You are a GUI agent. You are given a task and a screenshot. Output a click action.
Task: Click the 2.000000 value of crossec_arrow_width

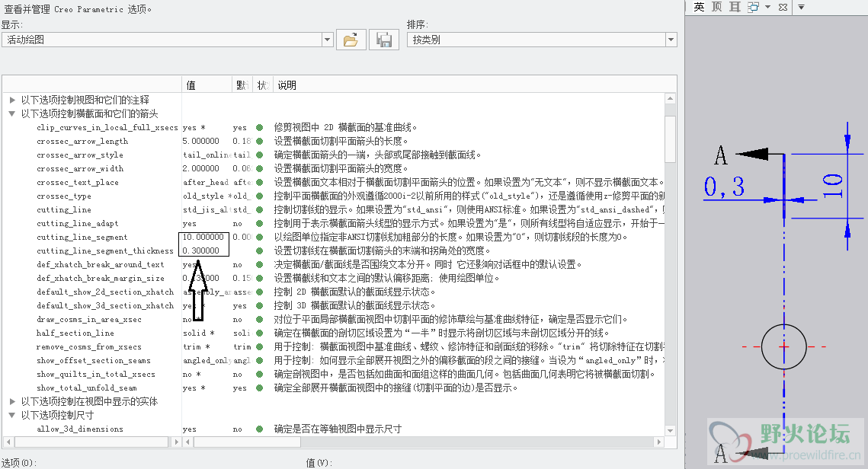(201, 168)
